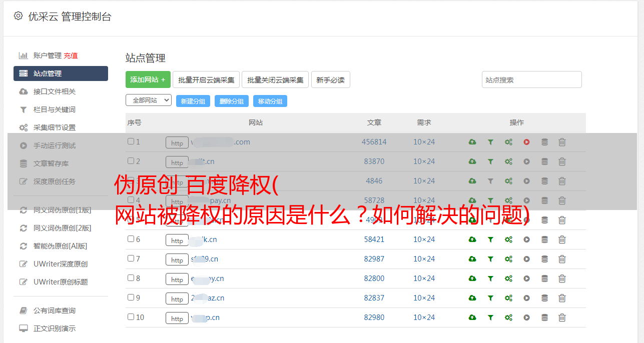Click cloud upload icon in row 6

point(472,239)
